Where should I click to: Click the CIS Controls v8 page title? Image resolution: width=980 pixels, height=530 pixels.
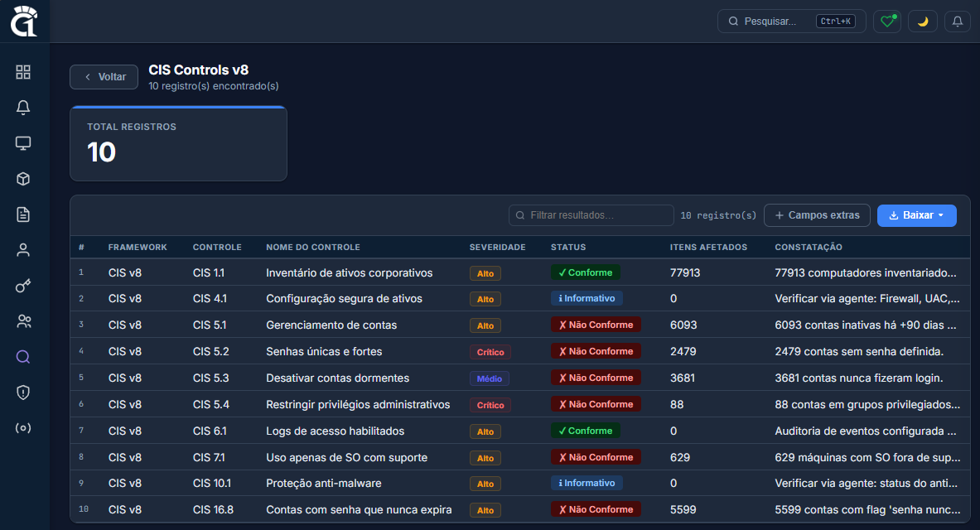click(199, 70)
